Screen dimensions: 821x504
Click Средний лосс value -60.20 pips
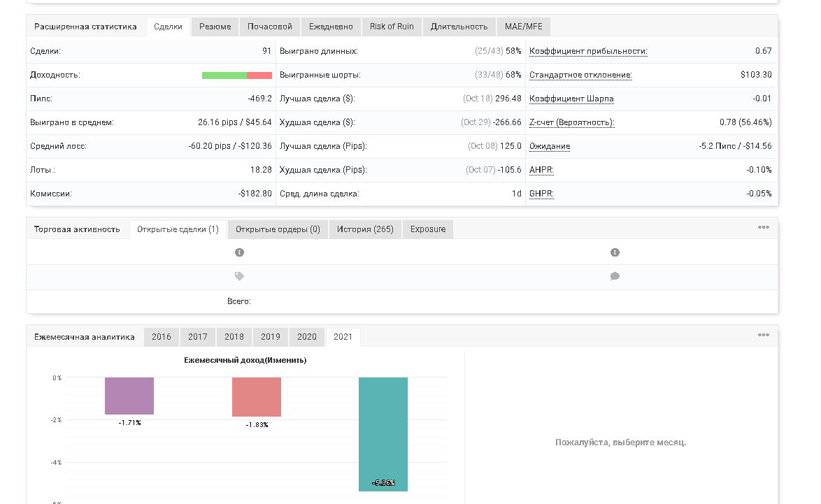tap(209, 147)
